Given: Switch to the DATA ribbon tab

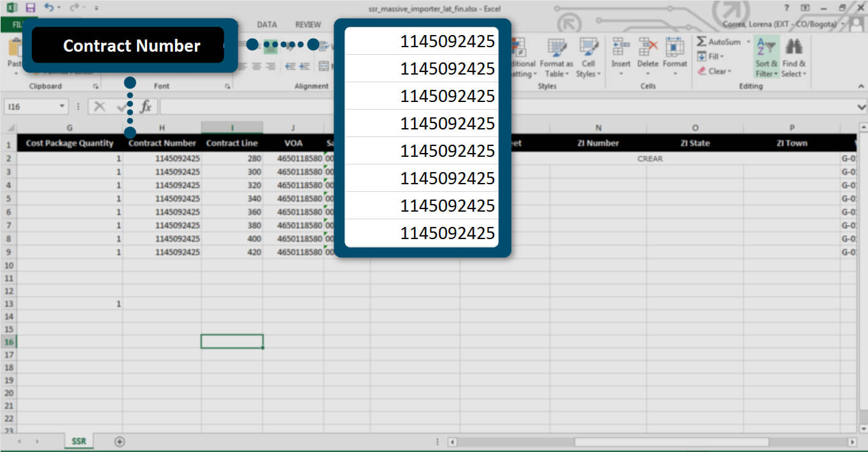Looking at the screenshot, I should [267, 24].
